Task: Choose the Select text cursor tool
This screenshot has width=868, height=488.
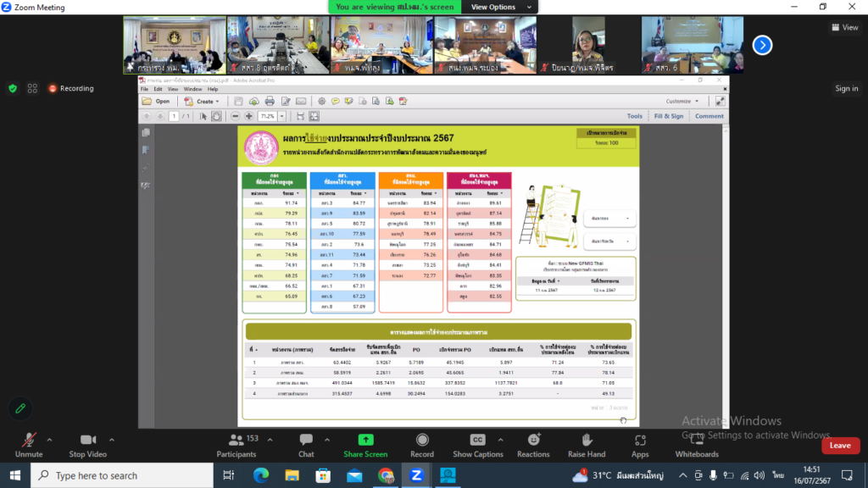Action: [x=203, y=116]
